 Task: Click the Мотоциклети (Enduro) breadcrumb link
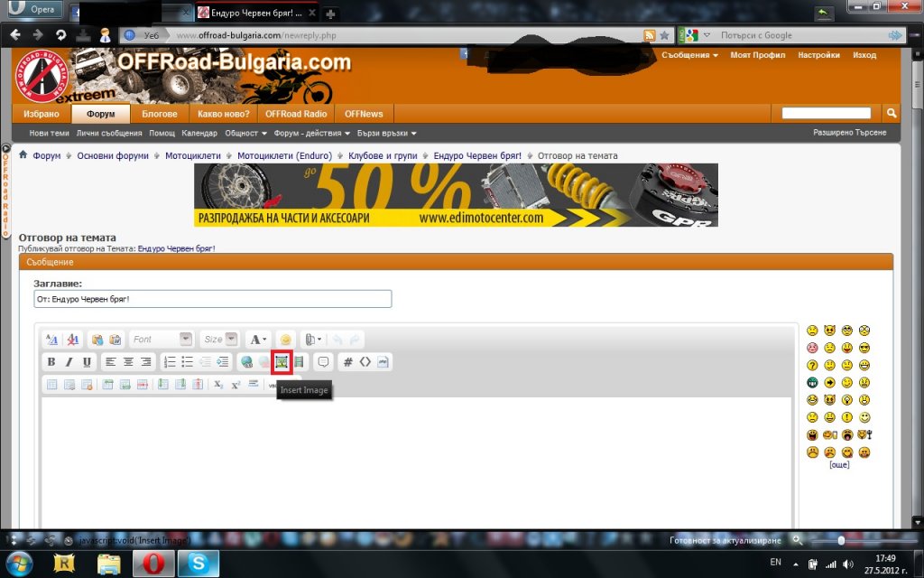coord(284,155)
